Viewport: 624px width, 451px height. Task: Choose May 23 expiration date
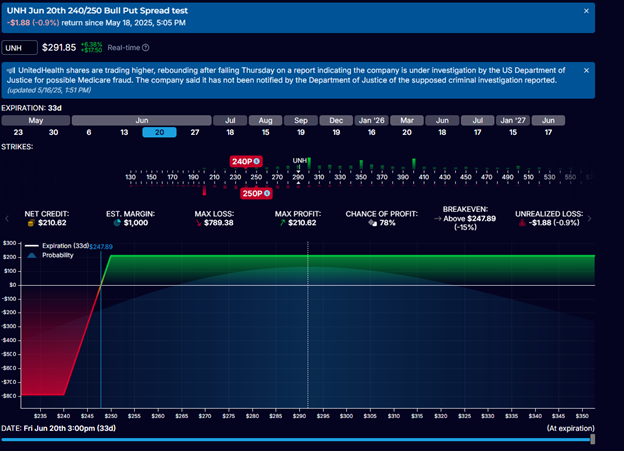point(18,133)
